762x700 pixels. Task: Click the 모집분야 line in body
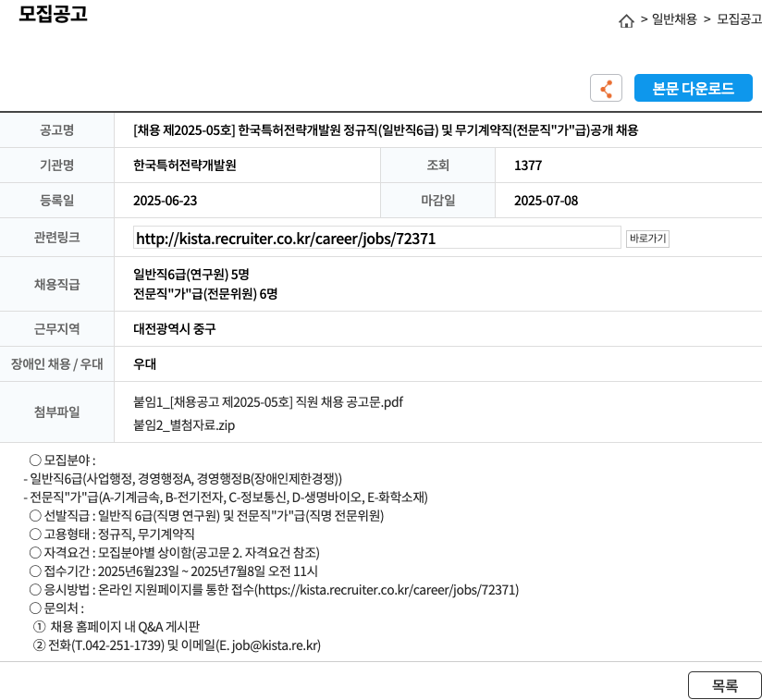pyautogui.click(x=62, y=460)
